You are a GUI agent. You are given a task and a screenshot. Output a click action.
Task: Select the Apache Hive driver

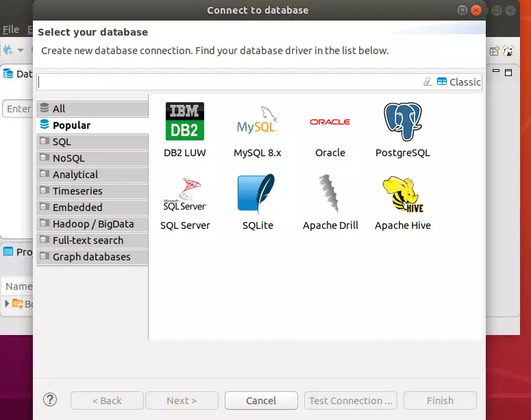403,202
